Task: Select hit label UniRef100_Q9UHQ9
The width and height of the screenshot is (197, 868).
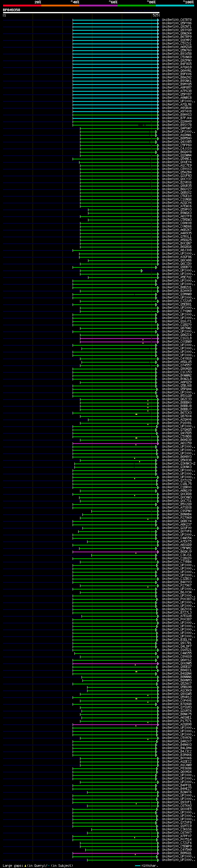Action: pyautogui.click(x=177, y=369)
